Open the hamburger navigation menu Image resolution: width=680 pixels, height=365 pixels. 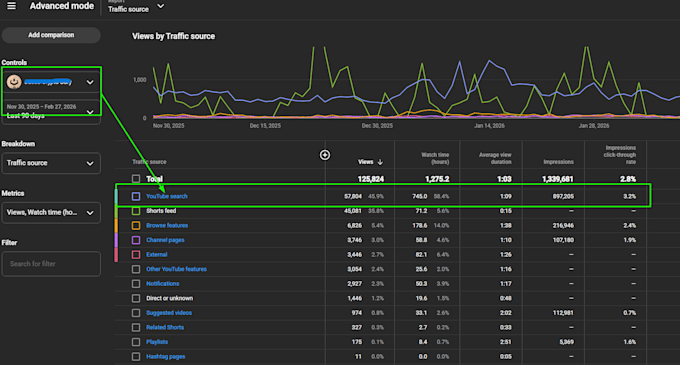point(12,6)
